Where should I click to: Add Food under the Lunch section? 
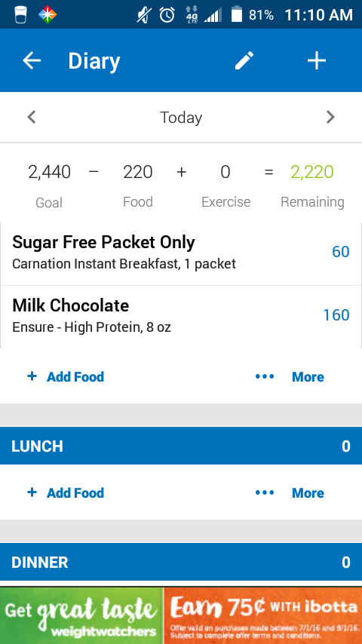tap(66, 492)
